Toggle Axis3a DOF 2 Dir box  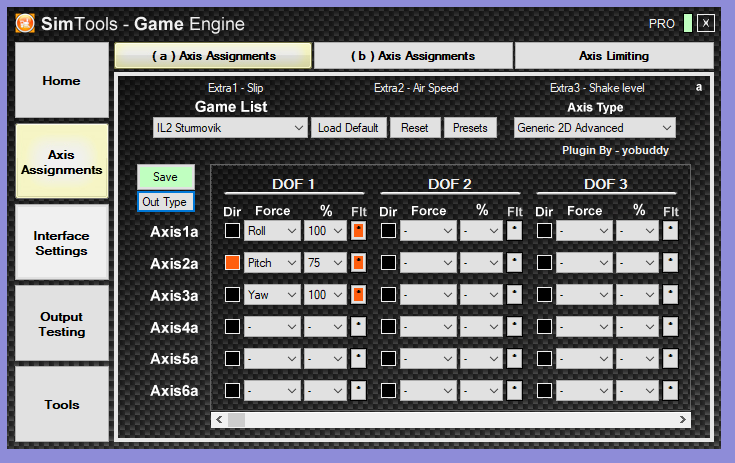[388, 294]
